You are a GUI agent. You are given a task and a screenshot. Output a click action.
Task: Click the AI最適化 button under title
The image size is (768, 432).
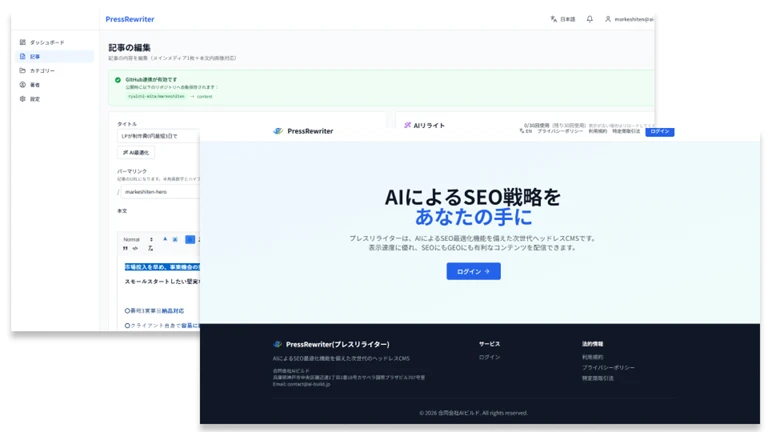coord(136,152)
